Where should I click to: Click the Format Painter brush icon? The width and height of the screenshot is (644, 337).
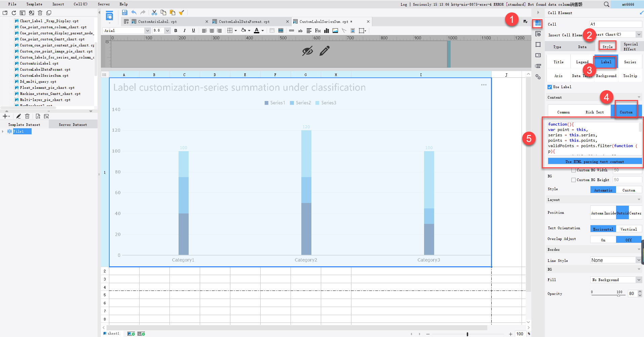182,12
